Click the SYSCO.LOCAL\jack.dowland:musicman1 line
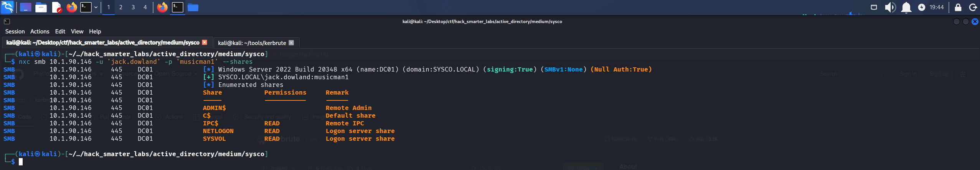This screenshot has height=170, width=980. click(x=283, y=77)
